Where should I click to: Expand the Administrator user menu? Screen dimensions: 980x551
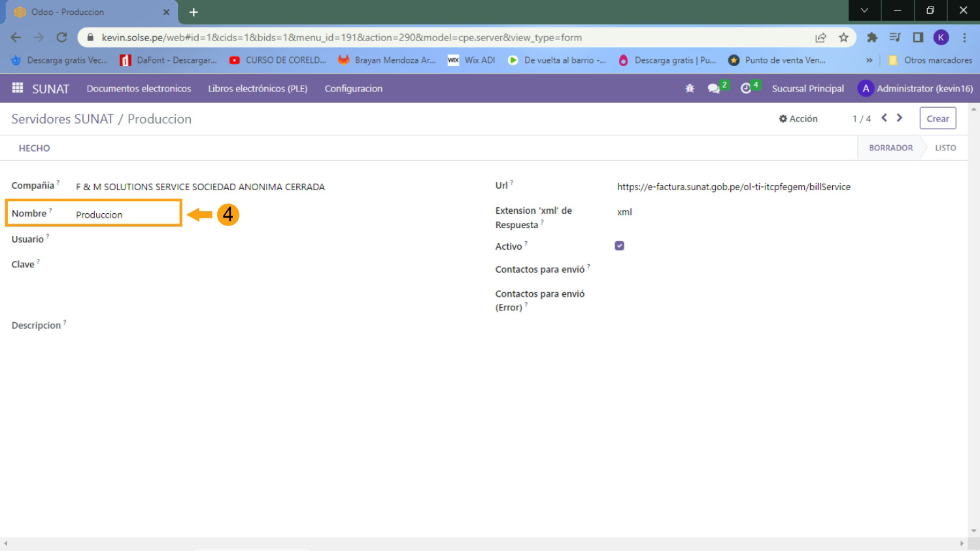(x=915, y=88)
